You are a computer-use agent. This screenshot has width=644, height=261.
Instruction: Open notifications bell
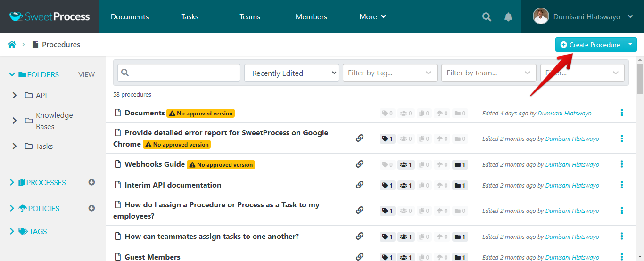coord(508,17)
